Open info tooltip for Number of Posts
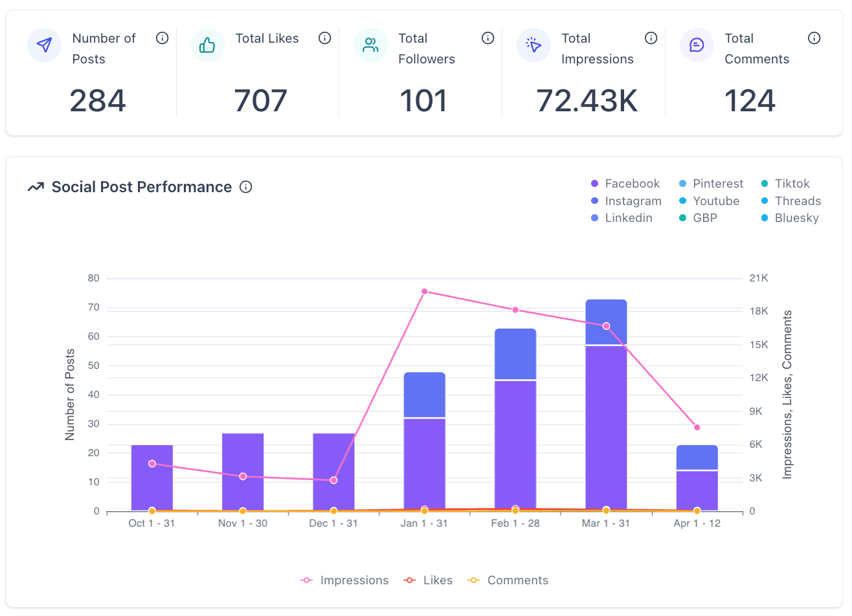 coord(163,38)
